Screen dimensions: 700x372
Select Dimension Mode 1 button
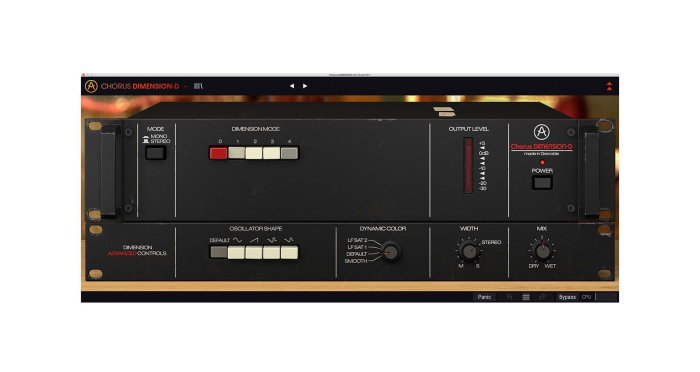coord(236,153)
